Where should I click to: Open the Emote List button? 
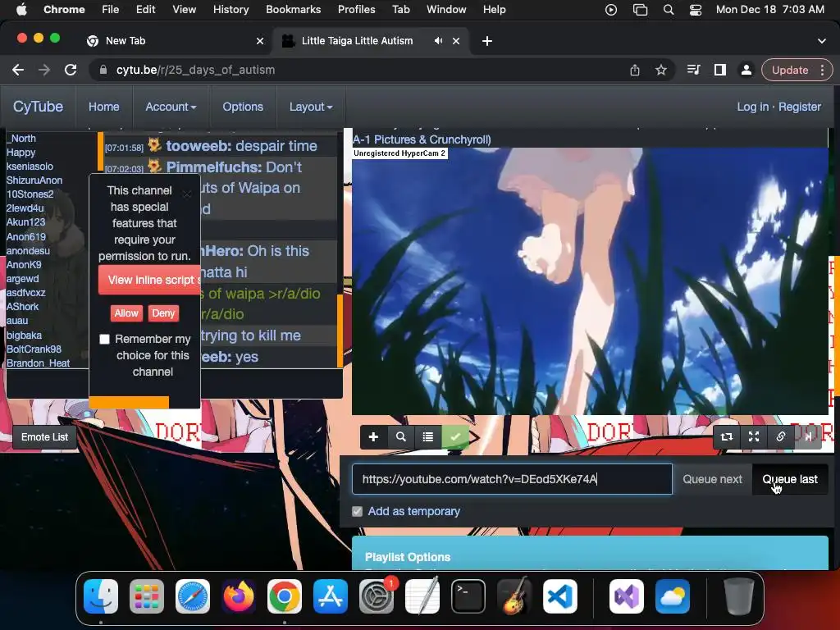[44, 437]
